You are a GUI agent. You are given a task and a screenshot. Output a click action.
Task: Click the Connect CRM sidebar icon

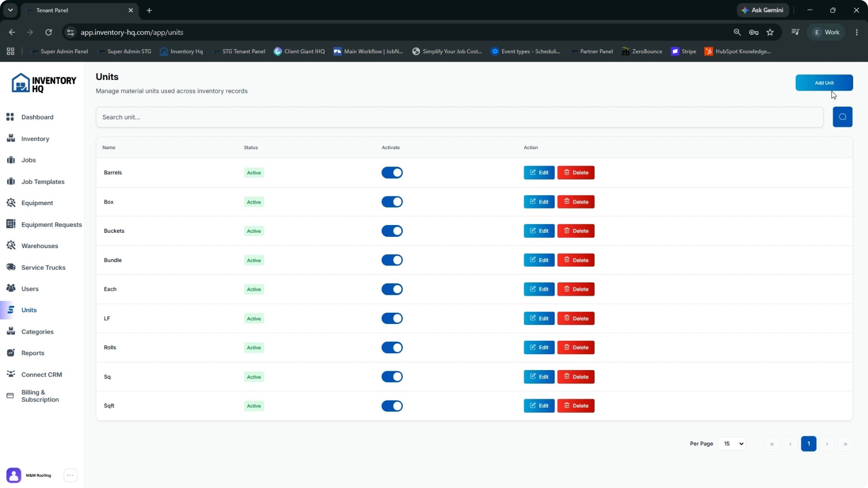pos(10,374)
